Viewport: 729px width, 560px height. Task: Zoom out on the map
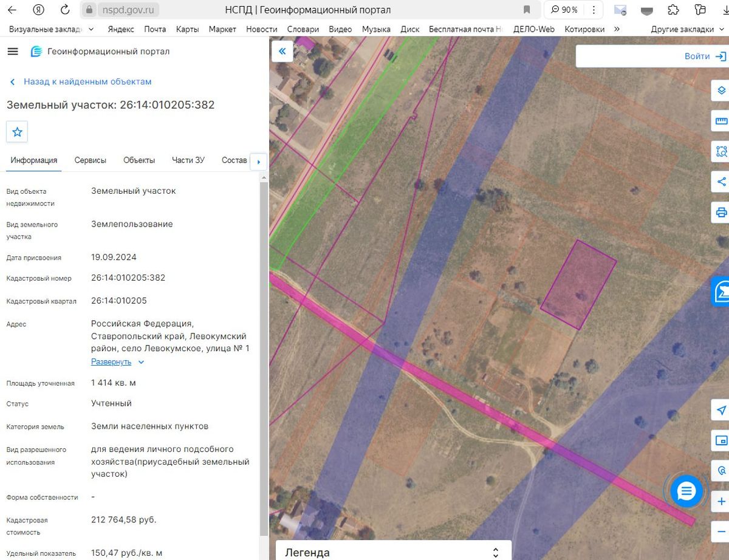721,531
